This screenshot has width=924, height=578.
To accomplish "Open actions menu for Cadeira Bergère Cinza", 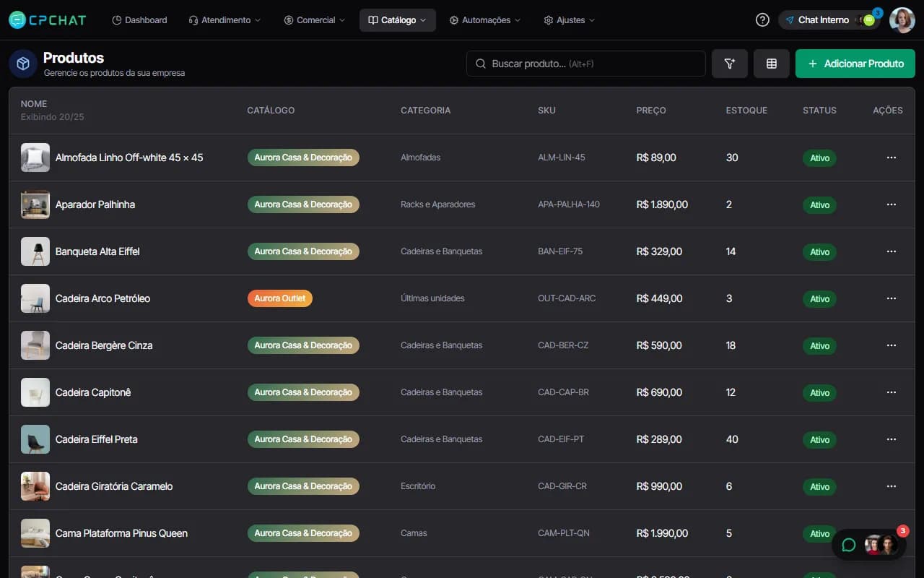I will (892, 345).
